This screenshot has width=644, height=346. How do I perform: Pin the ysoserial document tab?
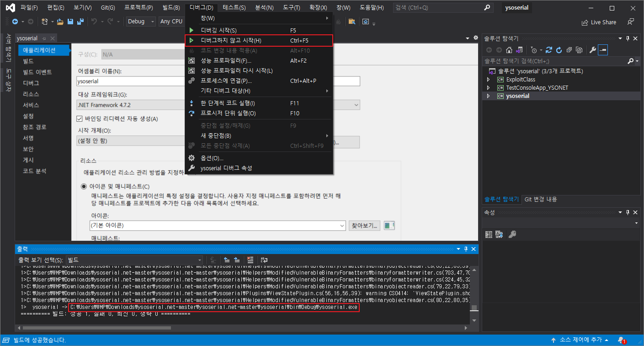pyautogui.click(x=44, y=38)
